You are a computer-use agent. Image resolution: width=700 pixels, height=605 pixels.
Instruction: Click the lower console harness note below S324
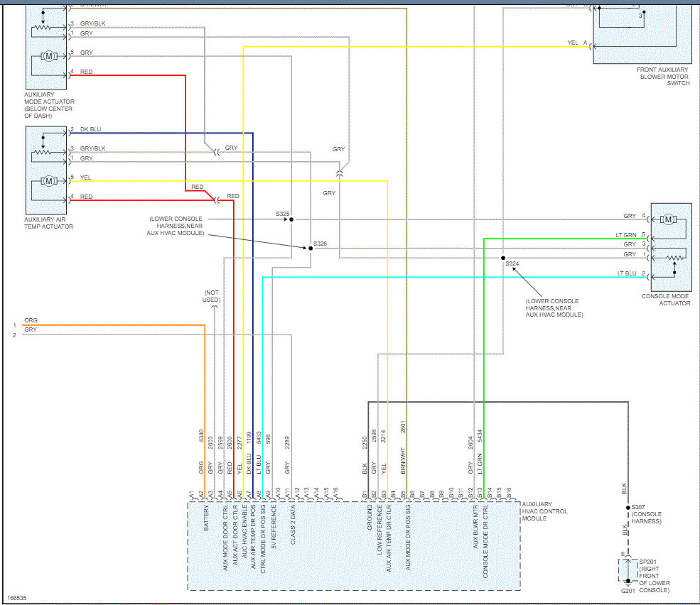tap(554, 308)
